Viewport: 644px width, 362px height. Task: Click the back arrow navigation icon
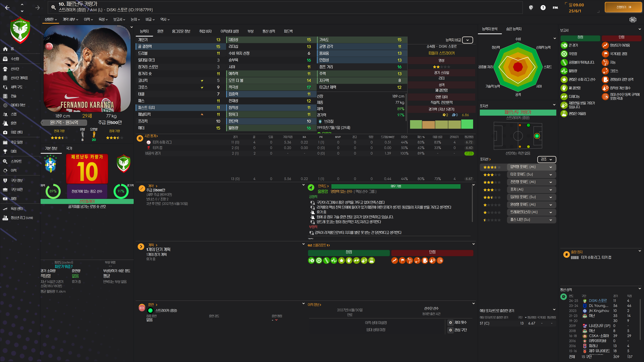pos(7,8)
